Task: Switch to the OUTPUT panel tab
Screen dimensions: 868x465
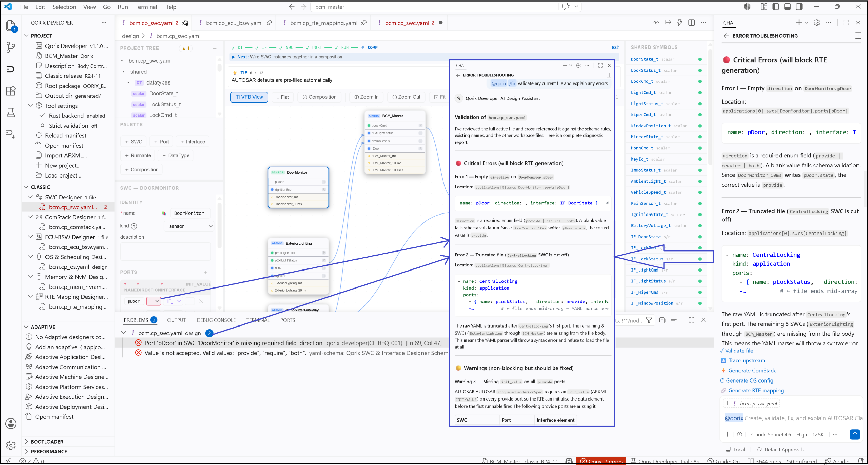Action: (x=177, y=320)
